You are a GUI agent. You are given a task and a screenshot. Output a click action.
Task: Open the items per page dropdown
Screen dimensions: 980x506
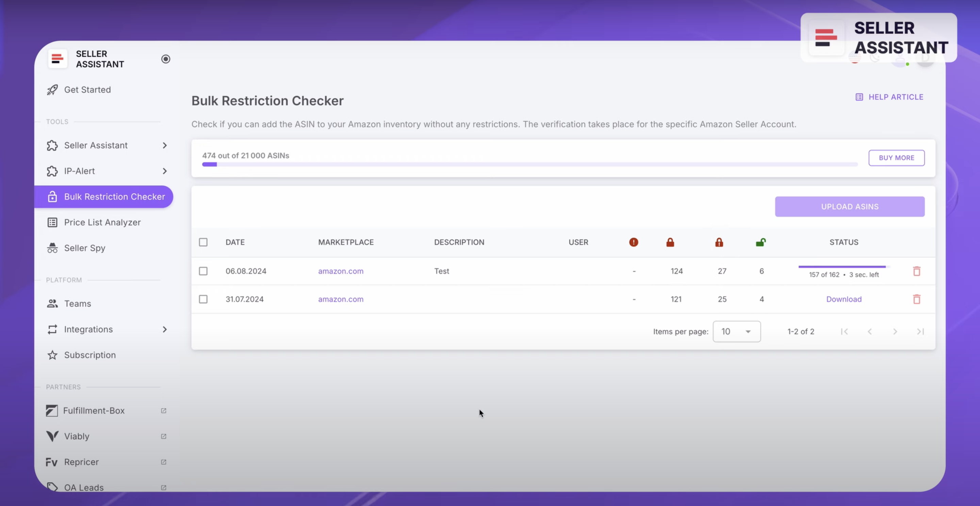coord(736,331)
